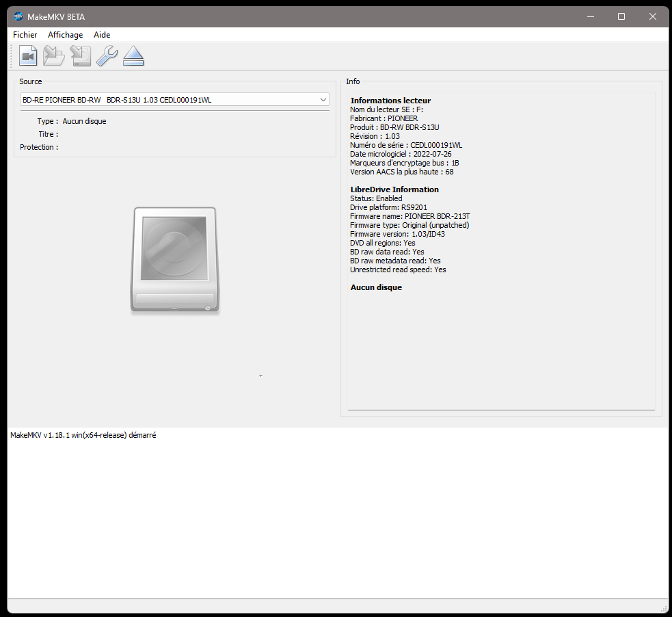This screenshot has height=617, width=672.
Task: Click the 'MakeMKV v1.18.1 win(x64-release) démarré' log line
Action: pyautogui.click(x=83, y=435)
